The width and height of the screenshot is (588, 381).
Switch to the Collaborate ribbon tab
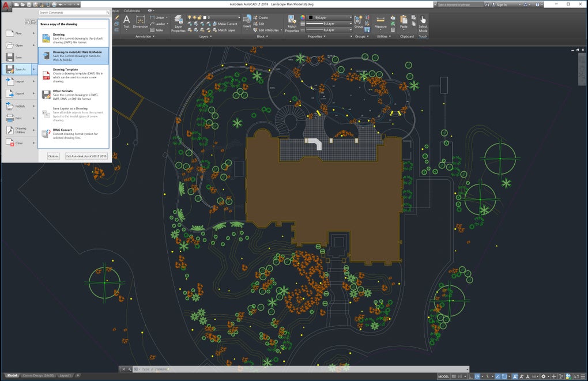[131, 10]
